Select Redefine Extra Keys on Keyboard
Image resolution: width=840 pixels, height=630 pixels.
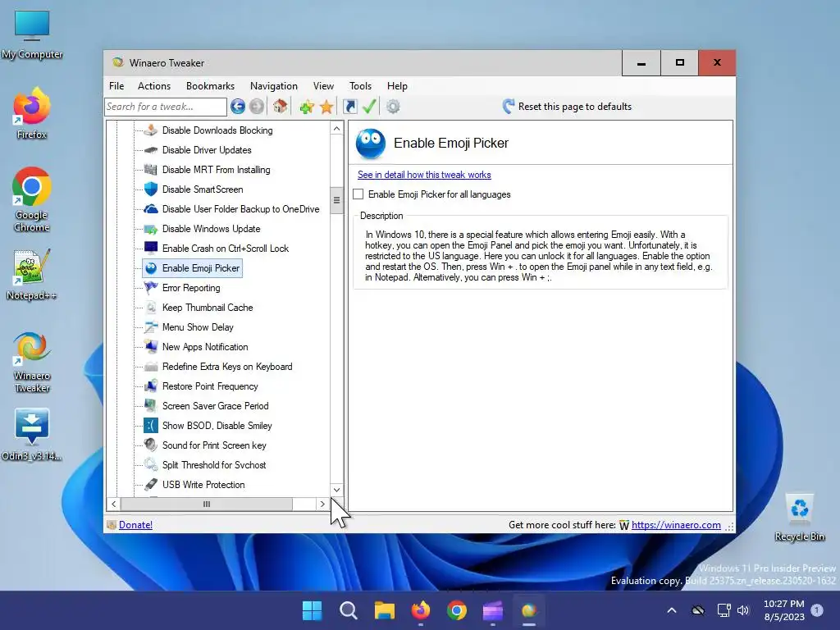[x=227, y=367]
